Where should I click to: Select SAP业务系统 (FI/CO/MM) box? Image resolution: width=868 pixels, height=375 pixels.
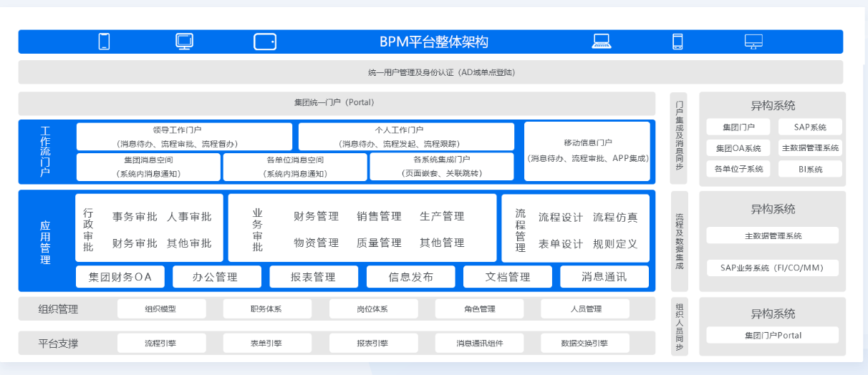click(772, 268)
